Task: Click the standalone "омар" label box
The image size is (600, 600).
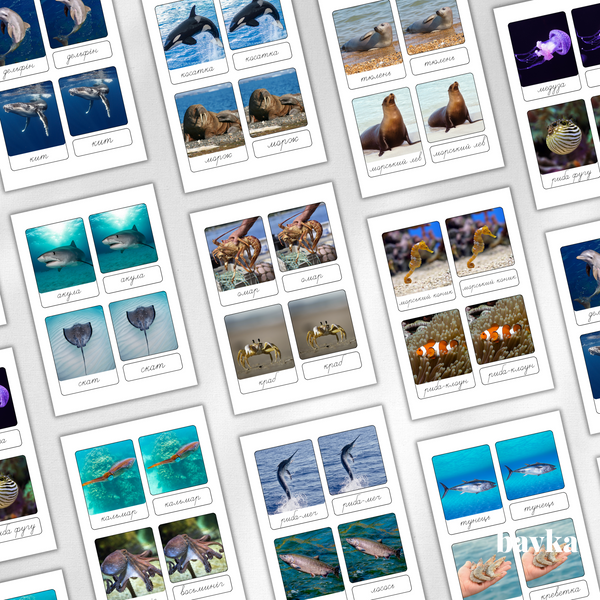Action: click(312, 278)
